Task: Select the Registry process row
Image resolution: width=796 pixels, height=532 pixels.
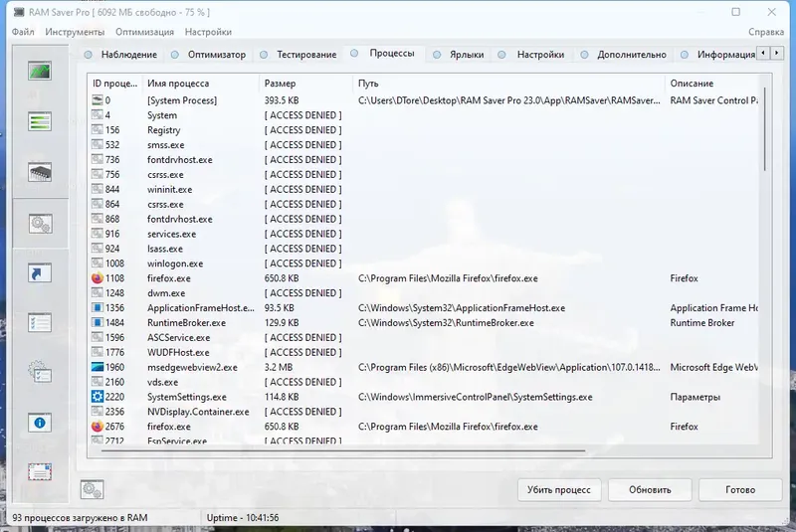Action: click(x=425, y=130)
